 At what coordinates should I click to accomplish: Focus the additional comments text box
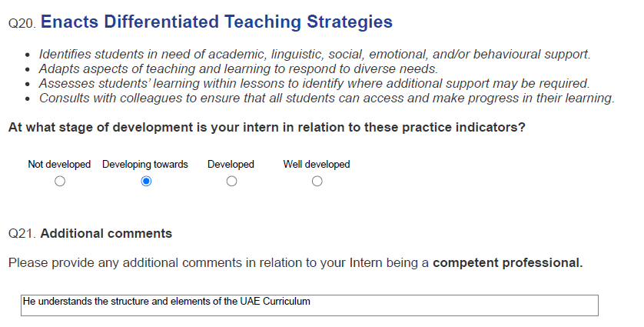[310, 305]
